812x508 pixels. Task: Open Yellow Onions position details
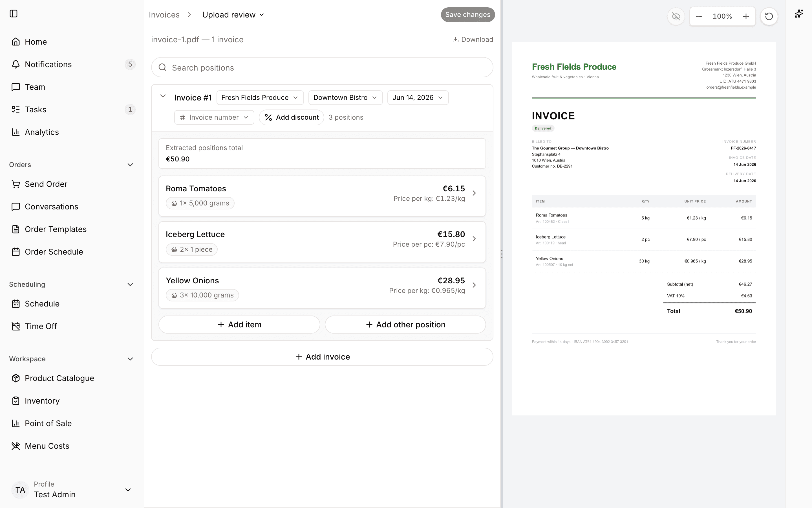pyautogui.click(x=322, y=288)
